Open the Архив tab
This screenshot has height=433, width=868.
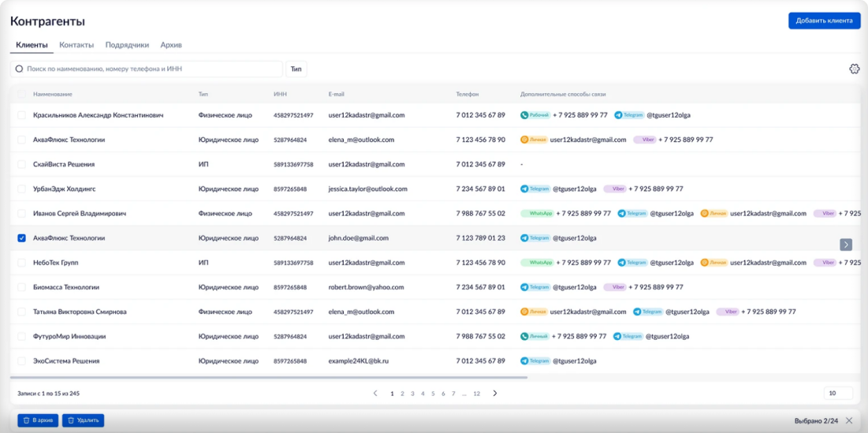coord(171,45)
